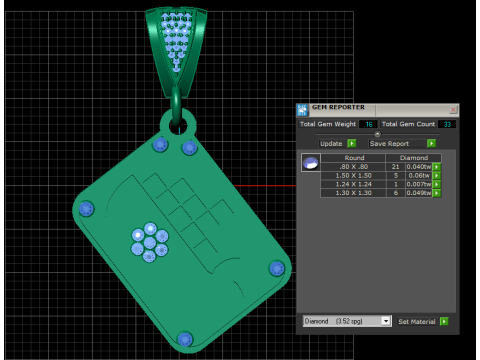480x360 pixels.
Task: Open the Diamond material dropdown
Action: pyautogui.click(x=386, y=321)
